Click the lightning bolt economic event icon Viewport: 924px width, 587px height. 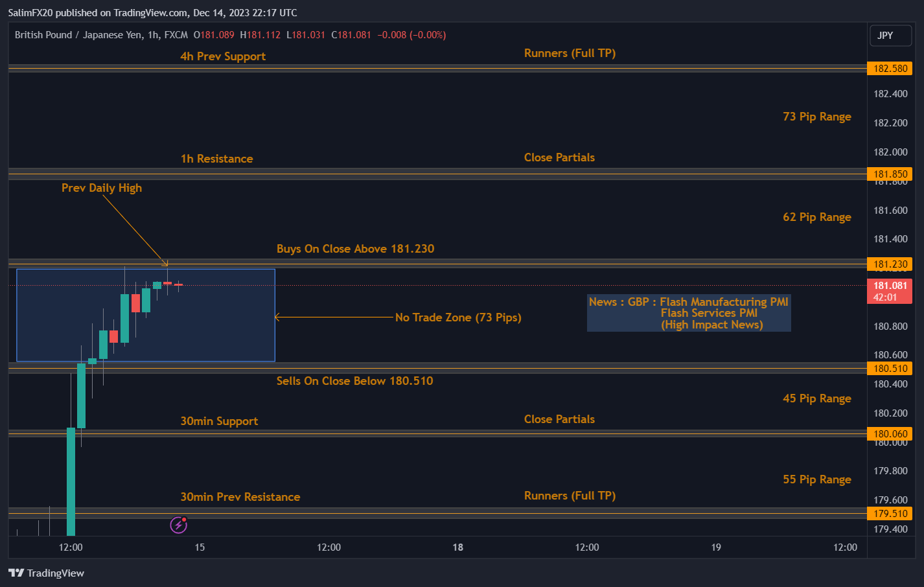(x=178, y=525)
